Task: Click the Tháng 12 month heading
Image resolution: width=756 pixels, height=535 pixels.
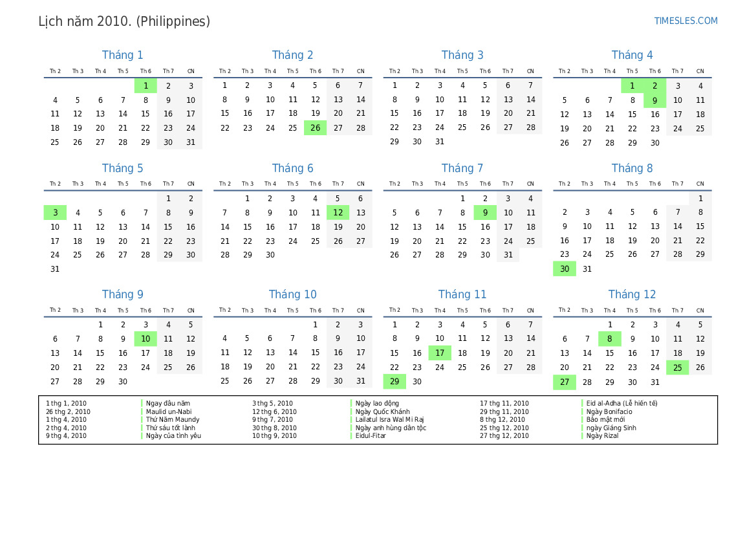Action: pyautogui.click(x=632, y=294)
